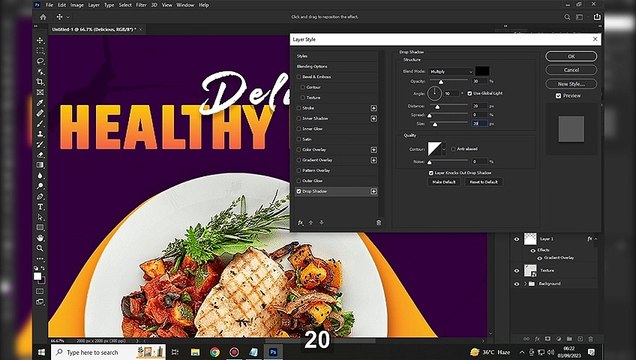Open the Image menu

(77, 5)
